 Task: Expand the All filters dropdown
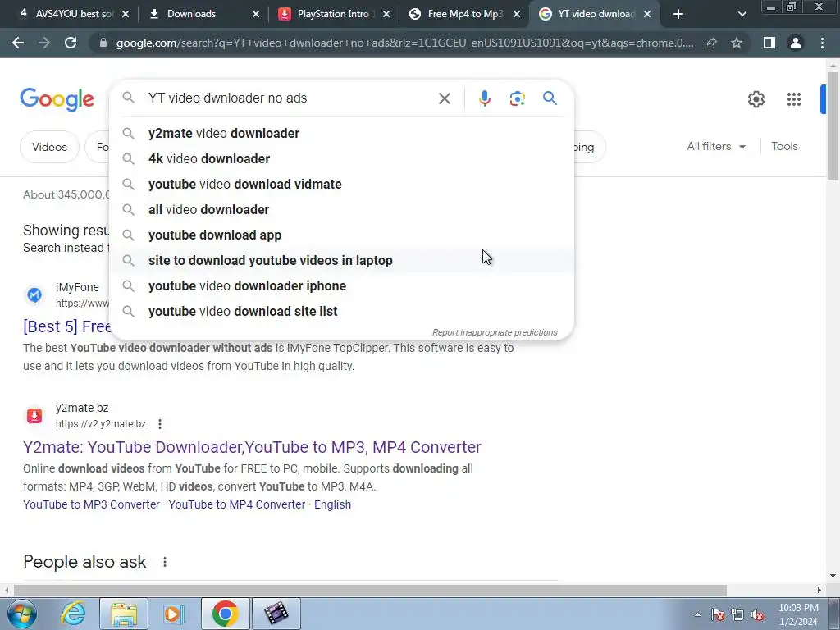click(x=716, y=146)
